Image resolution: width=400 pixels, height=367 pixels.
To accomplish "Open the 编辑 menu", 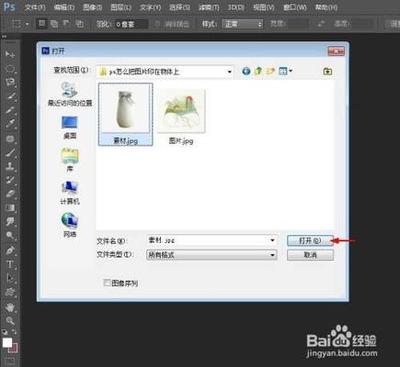I will tap(64, 7).
